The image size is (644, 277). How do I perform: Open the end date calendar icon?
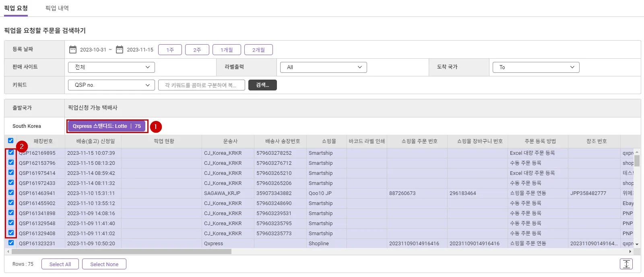click(120, 49)
